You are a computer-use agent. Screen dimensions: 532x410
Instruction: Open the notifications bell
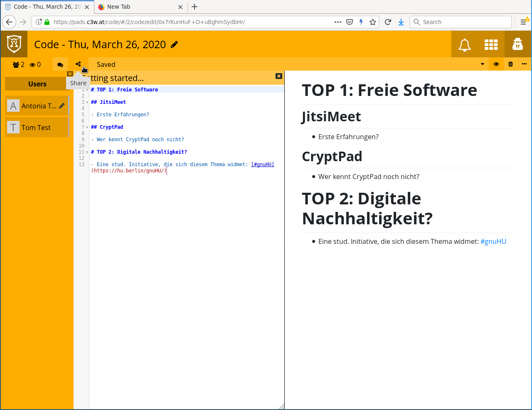(x=465, y=44)
